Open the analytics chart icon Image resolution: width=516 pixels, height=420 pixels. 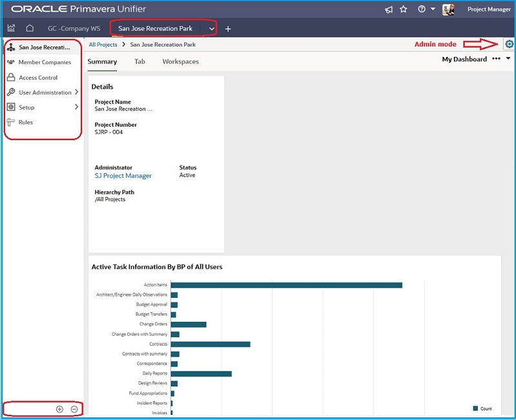click(x=11, y=28)
